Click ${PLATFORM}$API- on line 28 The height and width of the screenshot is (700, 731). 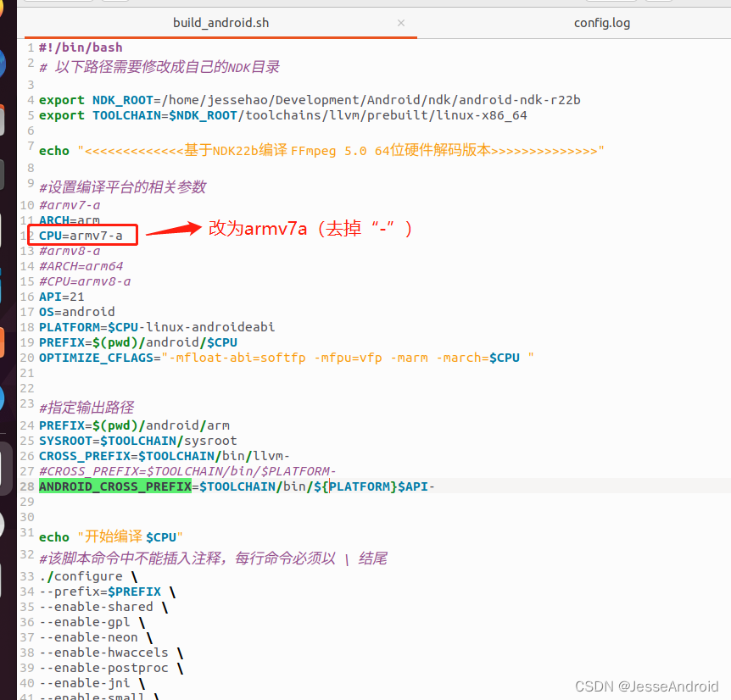pyautogui.click(x=374, y=486)
